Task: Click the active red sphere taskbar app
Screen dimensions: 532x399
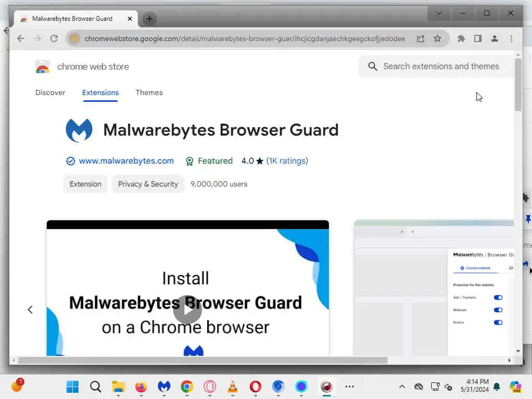Action: 327,387
